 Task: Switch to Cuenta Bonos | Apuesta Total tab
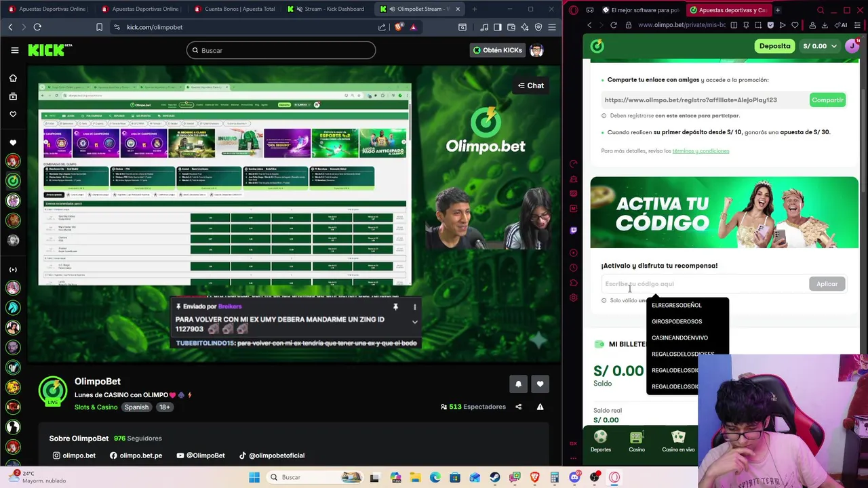click(234, 9)
